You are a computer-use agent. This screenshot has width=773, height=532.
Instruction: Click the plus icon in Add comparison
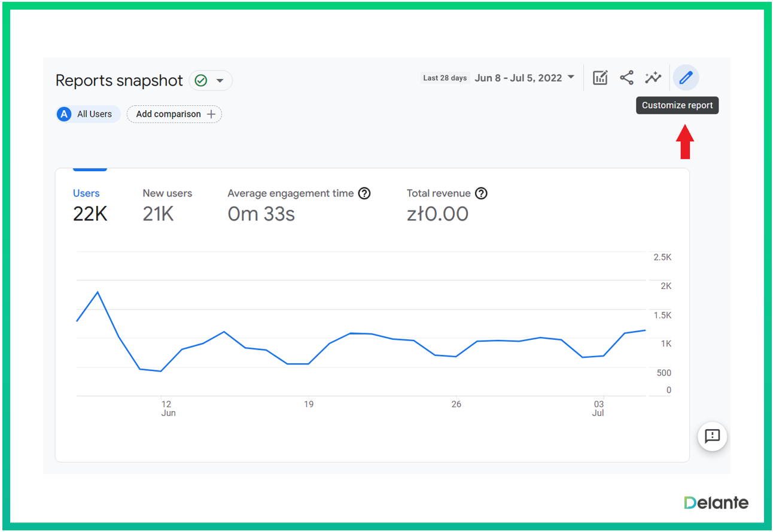pos(211,114)
